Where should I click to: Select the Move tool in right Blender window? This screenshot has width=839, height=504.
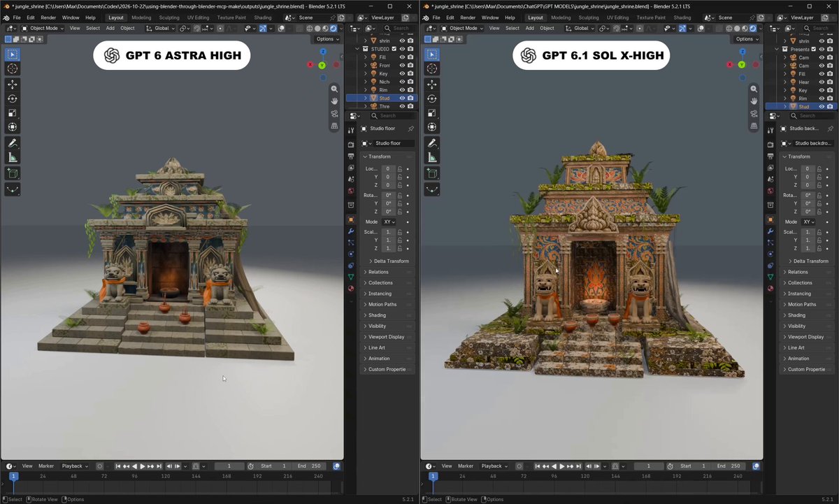coord(432,84)
